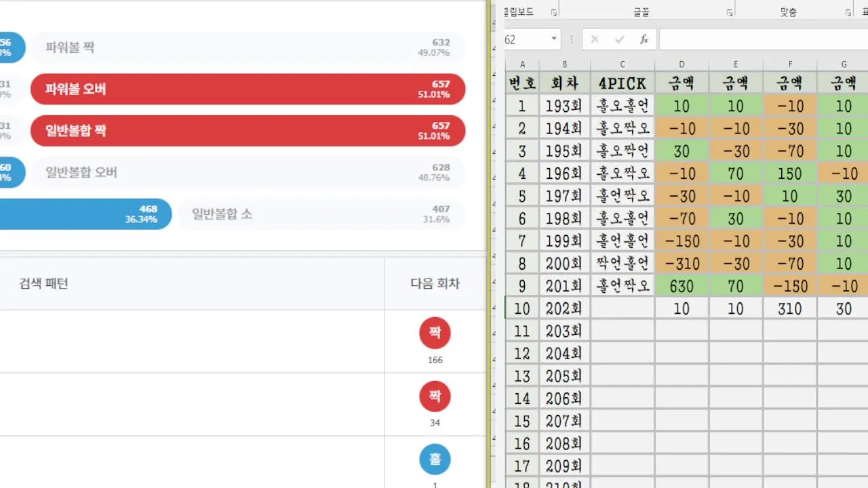Select the 파워볼 짝 bar showing 632
This screenshot has width=868, height=488.
(x=248, y=47)
